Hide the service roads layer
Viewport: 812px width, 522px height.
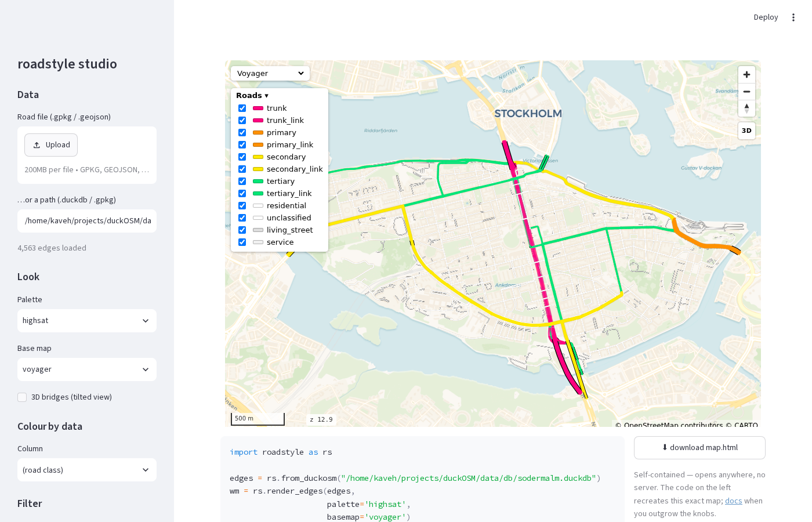[242, 242]
